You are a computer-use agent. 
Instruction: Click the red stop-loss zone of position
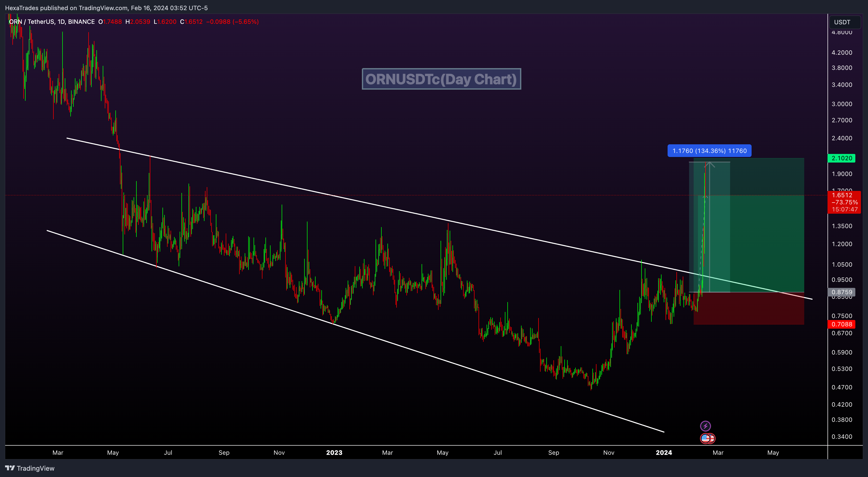(749, 308)
